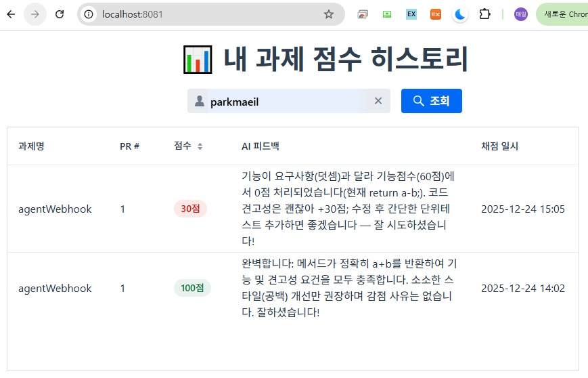Reload the localhost page
The height and width of the screenshot is (378, 588).
tap(60, 14)
